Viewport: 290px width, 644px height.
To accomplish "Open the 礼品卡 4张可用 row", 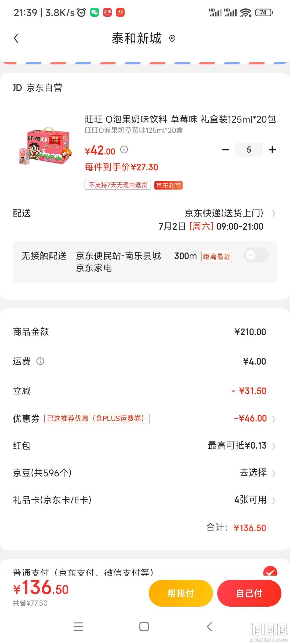I will pos(145,500).
